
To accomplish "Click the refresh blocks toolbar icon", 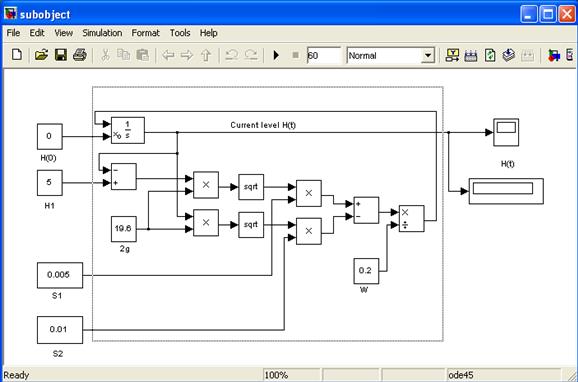I will click(x=471, y=55).
